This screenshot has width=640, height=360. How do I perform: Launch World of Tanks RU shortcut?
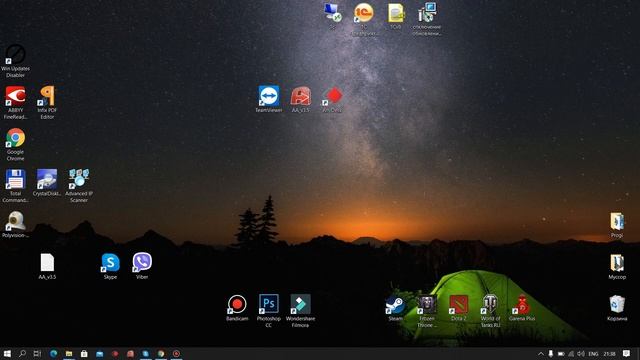point(490,311)
